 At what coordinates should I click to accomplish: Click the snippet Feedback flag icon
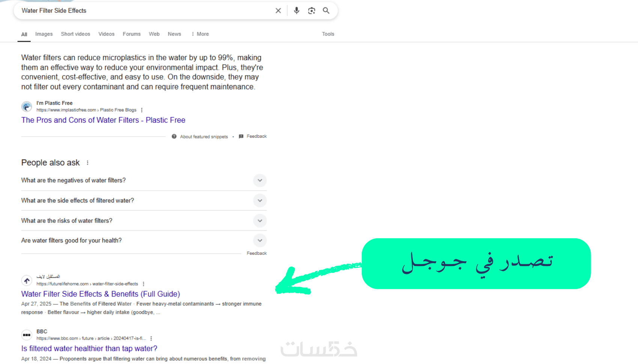[241, 136]
